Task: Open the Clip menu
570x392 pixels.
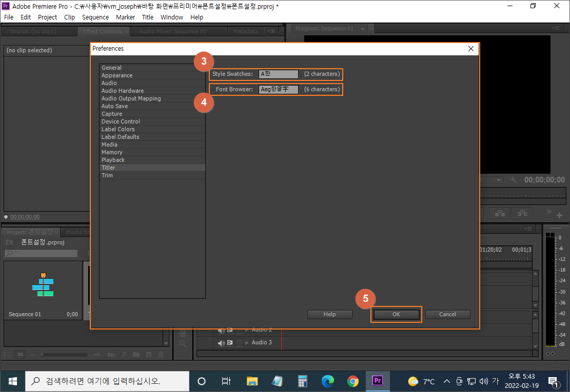Action: coord(69,17)
